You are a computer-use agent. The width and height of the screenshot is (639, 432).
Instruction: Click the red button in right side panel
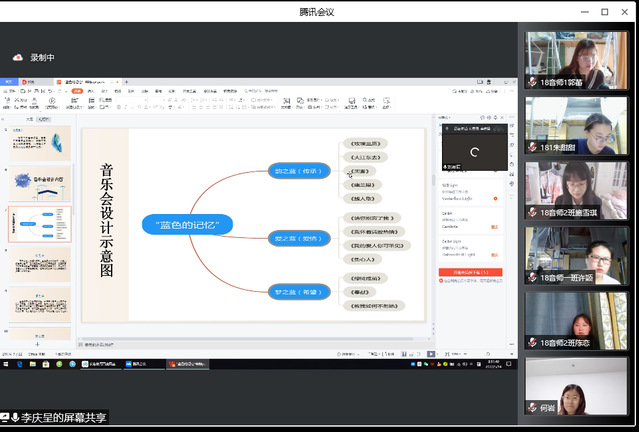pos(470,272)
